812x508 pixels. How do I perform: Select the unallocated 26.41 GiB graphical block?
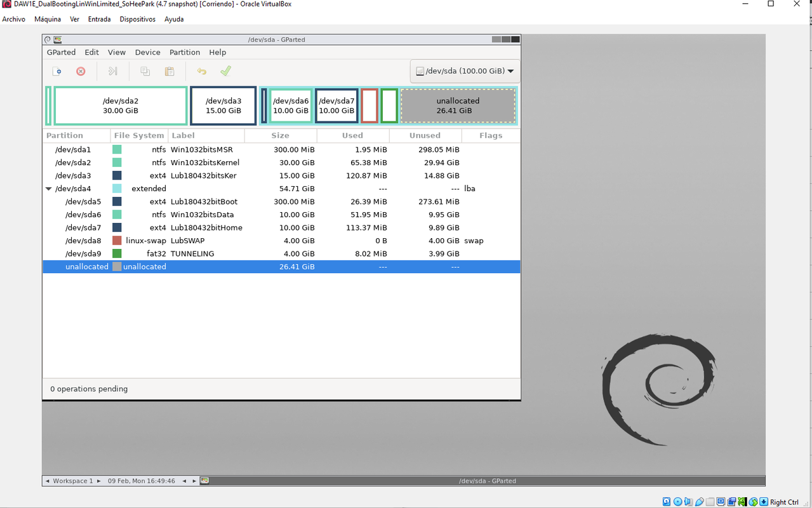458,105
